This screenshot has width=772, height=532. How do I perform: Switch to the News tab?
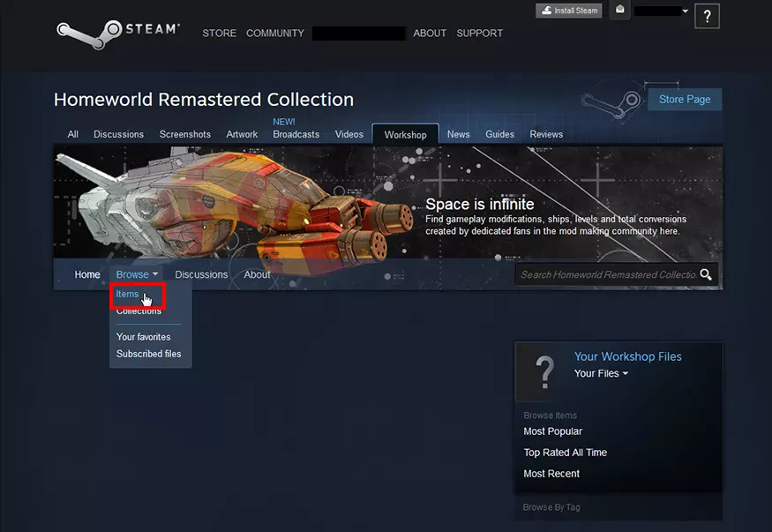click(459, 134)
